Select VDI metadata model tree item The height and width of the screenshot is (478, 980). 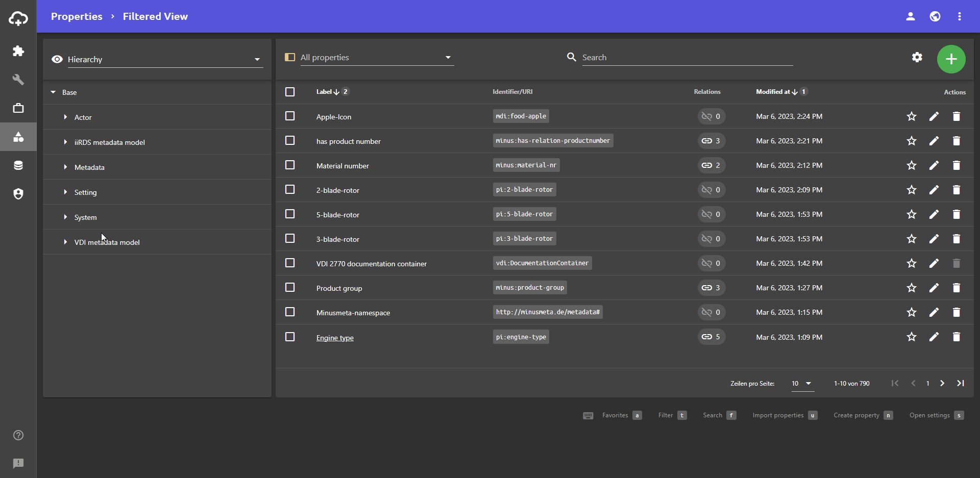[x=157, y=242]
